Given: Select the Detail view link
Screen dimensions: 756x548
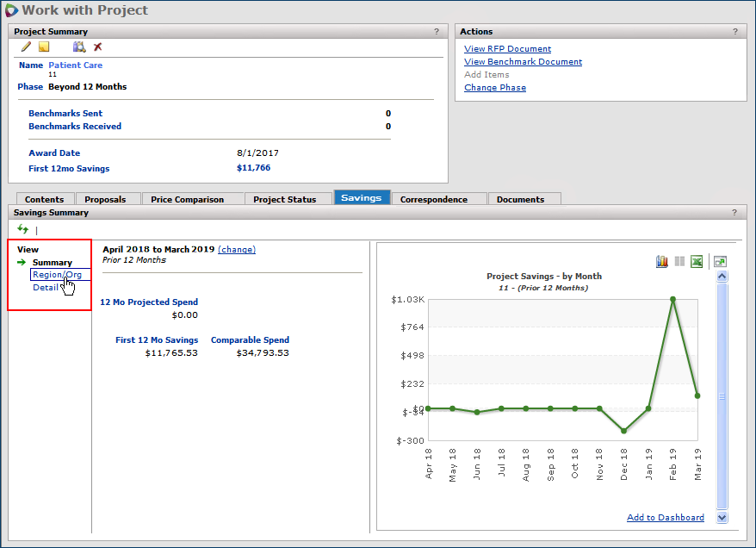Looking at the screenshot, I should 45,288.
